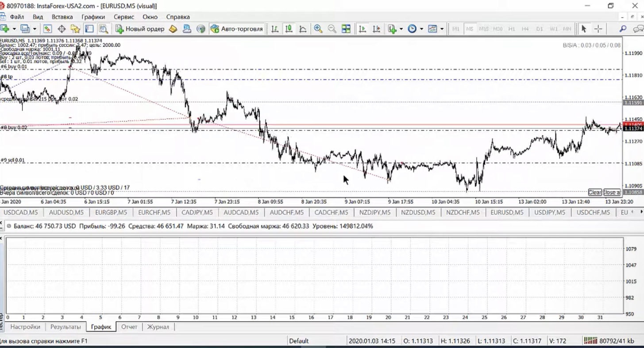Expand the new chart dropdown arrow

click(14, 29)
